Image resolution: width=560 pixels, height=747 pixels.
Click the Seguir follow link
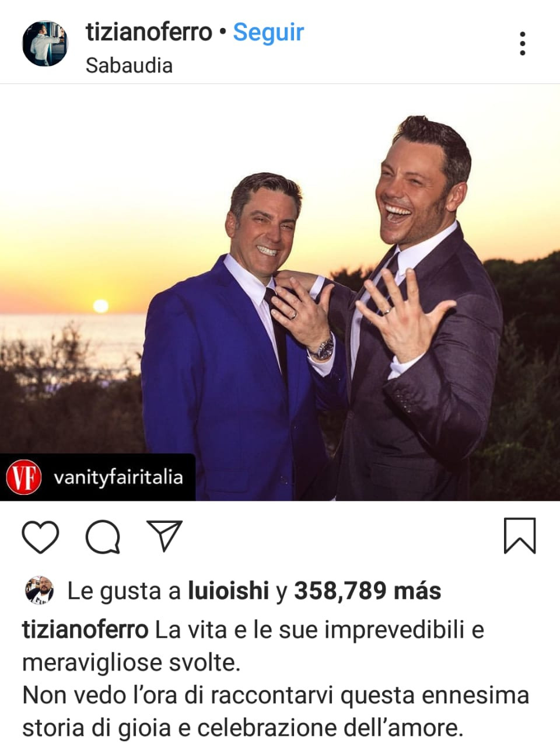click(x=268, y=32)
